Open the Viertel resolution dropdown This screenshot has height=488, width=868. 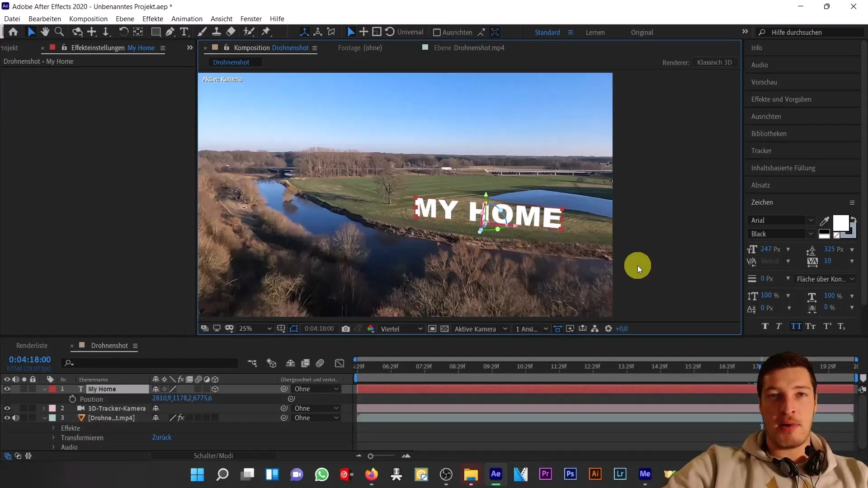pos(401,329)
